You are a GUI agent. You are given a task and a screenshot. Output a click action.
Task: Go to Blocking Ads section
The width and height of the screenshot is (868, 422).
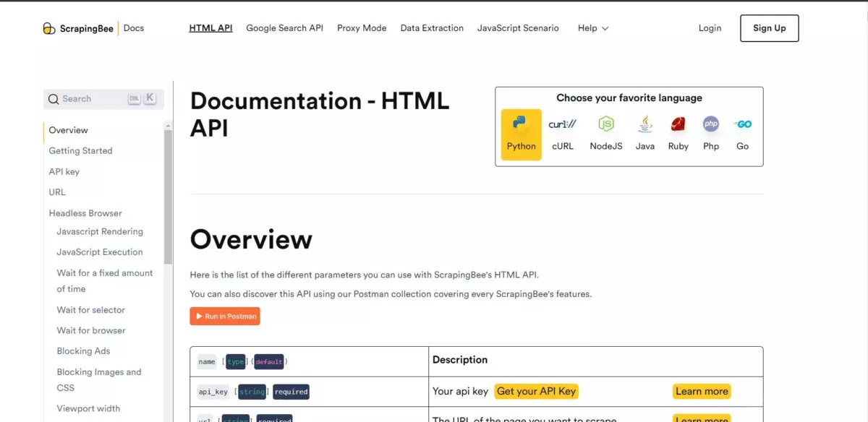83,351
